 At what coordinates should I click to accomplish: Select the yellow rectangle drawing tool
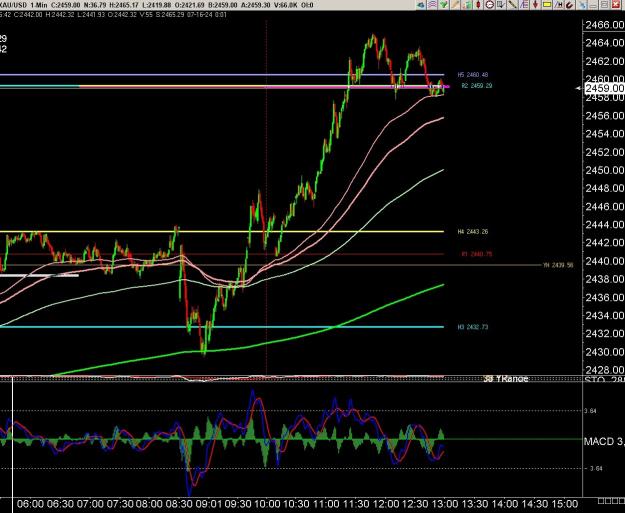coord(547,5)
